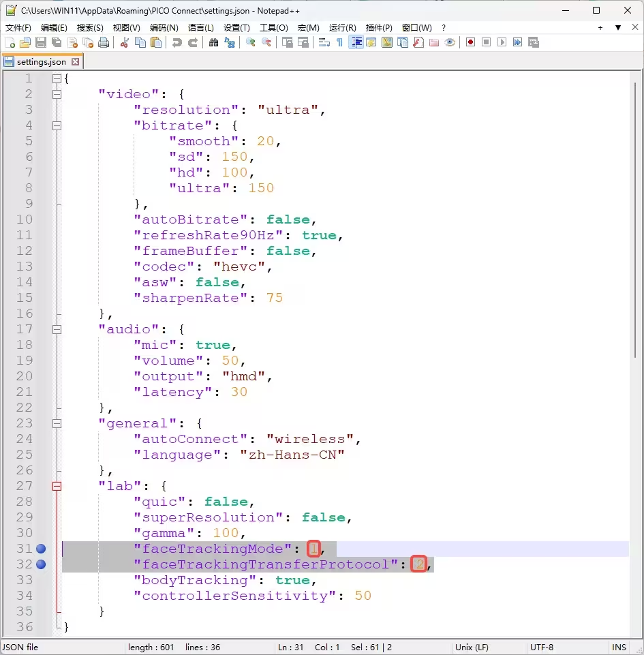Start macro recording with the red record icon
644x655 pixels.
(x=470, y=42)
